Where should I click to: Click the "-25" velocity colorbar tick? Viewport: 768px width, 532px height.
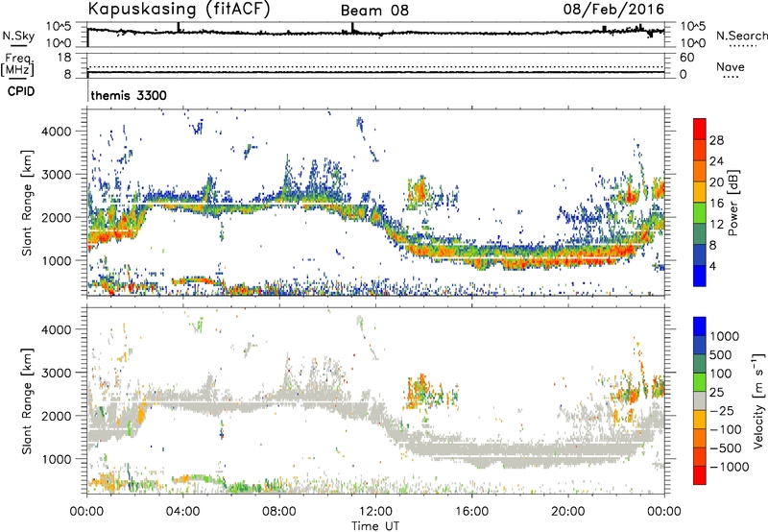pyautogui.click(x=723, y=411)
